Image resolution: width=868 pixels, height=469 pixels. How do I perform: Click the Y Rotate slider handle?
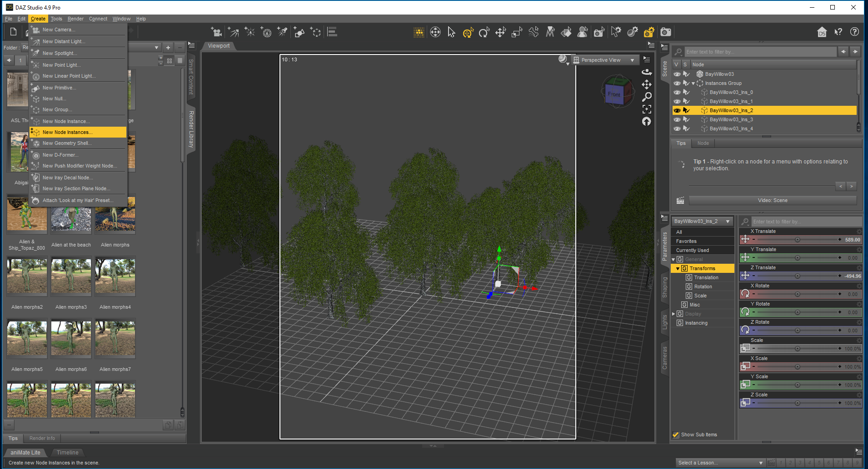click(797, 312)
